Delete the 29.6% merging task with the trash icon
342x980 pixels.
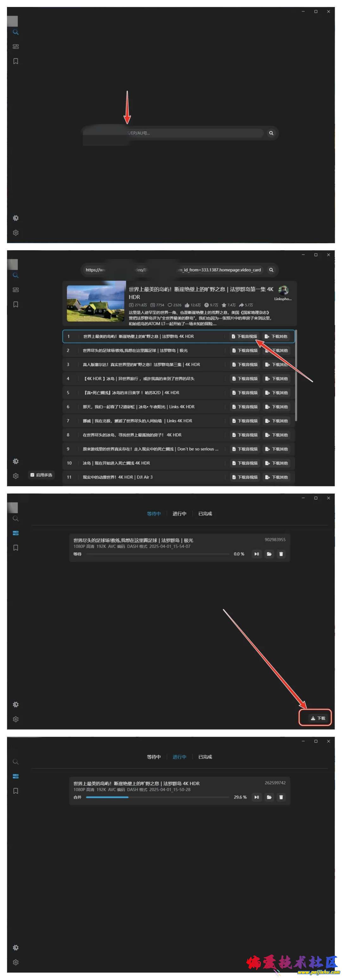tap(281, 797)
